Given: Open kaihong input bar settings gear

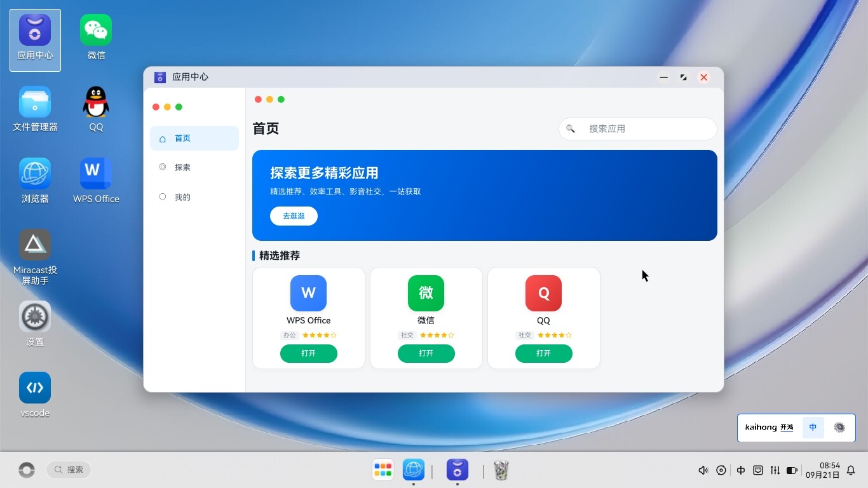Looking at the screenshot, I should pos(839,428).
